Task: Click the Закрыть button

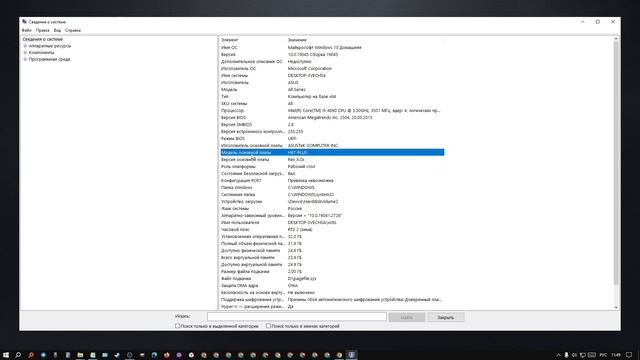Action: click(446, 317)
